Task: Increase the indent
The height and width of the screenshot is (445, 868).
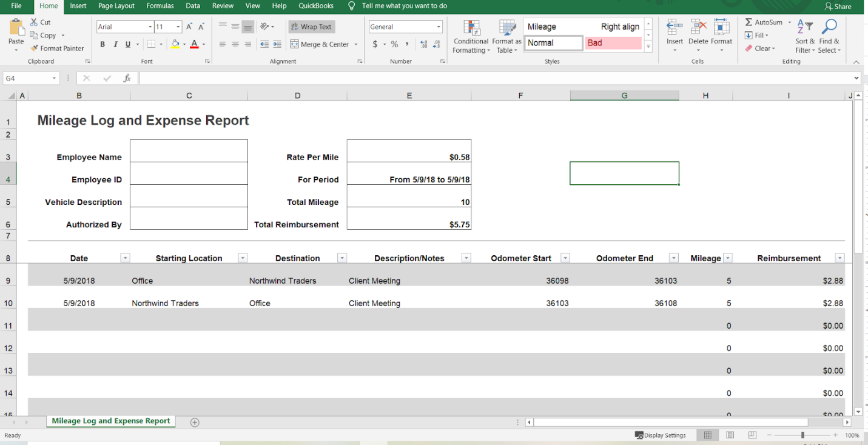Action: (277, 44)
